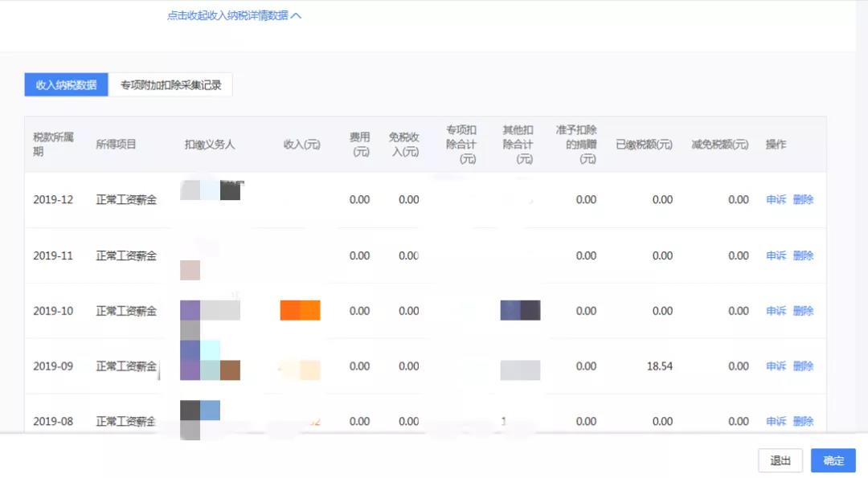Open 申诉 for the 2019-09 record

[775, 366]
